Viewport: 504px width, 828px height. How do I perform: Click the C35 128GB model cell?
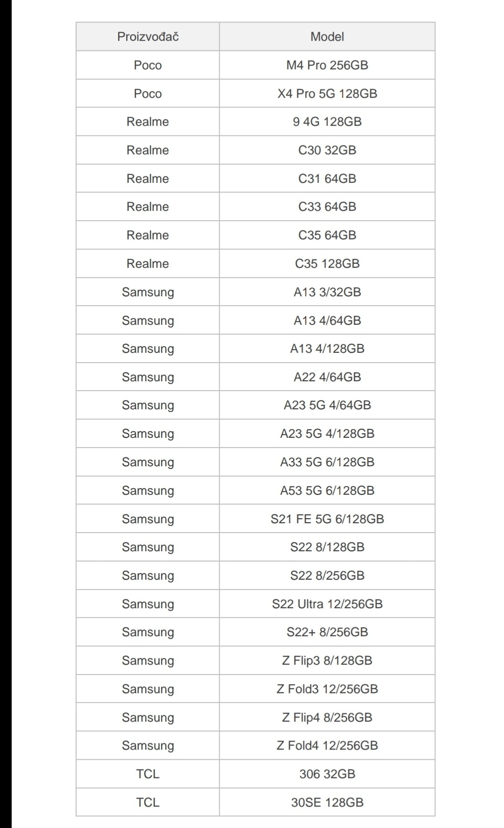pos(327,264)
